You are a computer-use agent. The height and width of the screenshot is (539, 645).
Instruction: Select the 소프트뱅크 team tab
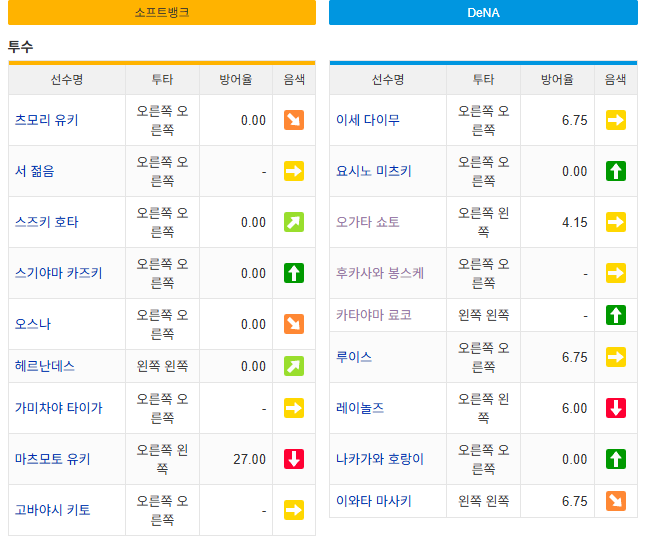[162, 12]
